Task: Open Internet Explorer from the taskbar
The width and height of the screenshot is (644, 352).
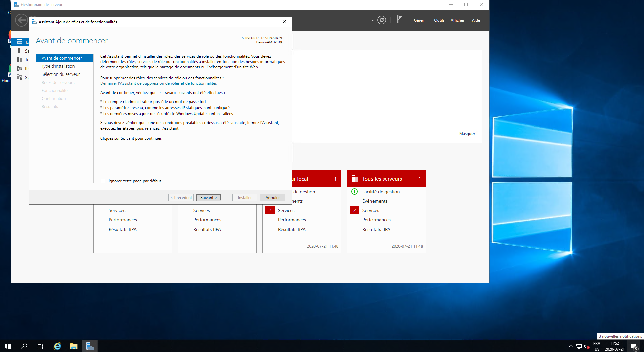Action: tap(57, 346)
